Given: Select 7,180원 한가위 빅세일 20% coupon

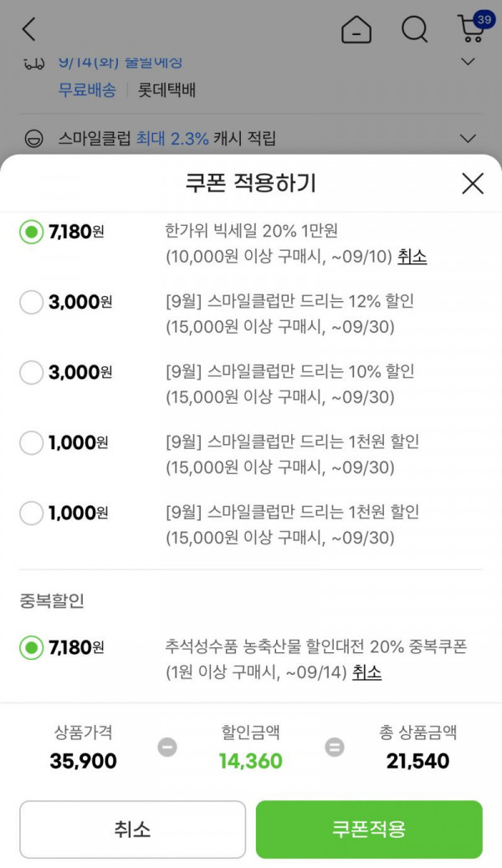Looking at the screenshot, I should (31, 232).
